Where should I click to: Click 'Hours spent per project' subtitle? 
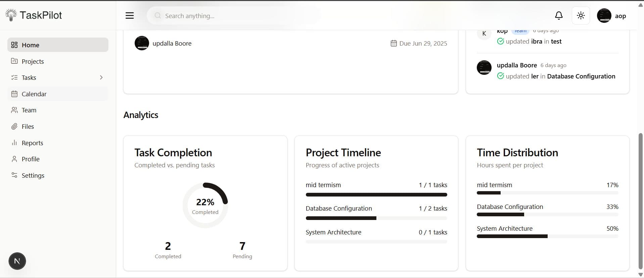coord(510,165)
